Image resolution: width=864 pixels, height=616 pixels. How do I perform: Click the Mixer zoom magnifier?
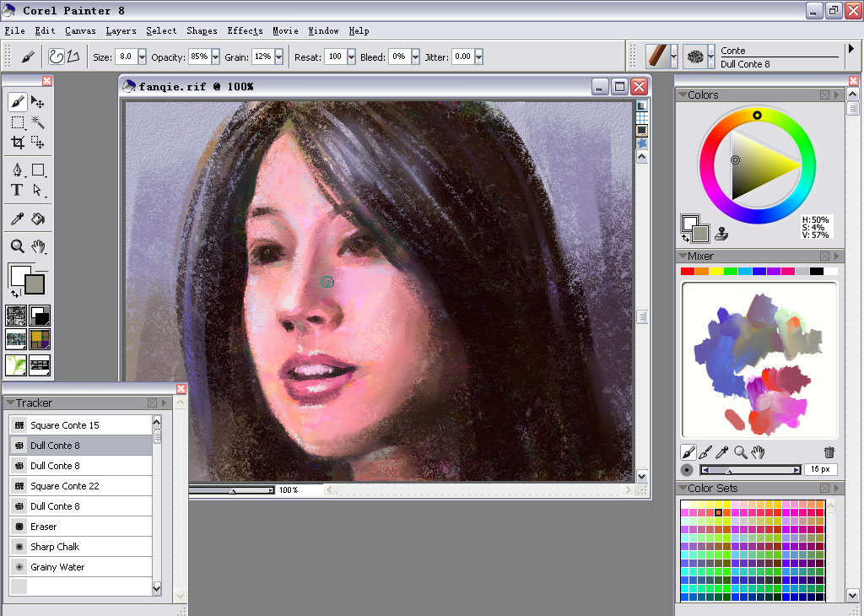click(x=741, y=452)
